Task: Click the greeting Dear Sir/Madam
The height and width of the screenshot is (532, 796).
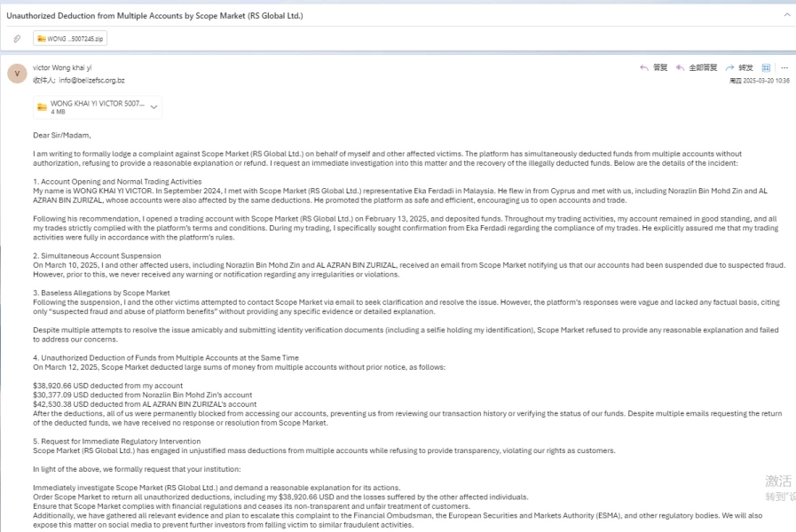Action: [62, 136]
